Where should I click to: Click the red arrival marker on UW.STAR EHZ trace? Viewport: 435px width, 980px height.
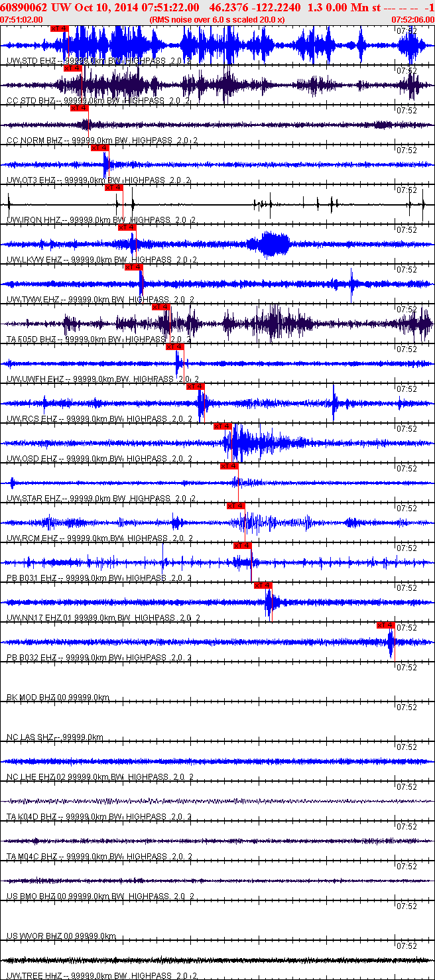[229, 466]
